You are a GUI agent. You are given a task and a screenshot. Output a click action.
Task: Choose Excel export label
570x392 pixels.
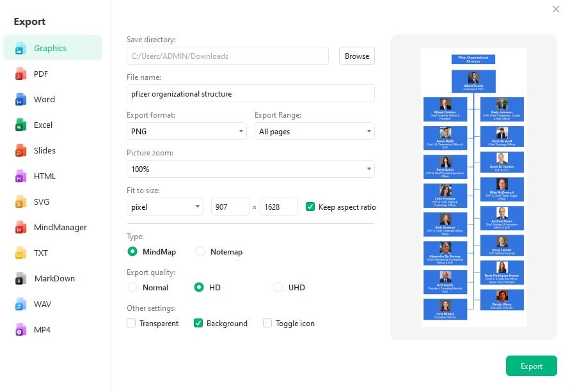pos(43,125)
